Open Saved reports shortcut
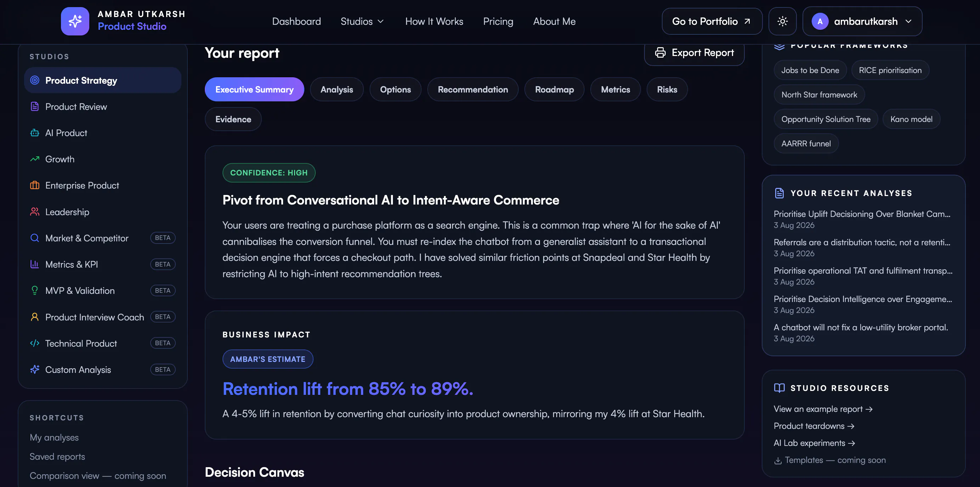 (57, 457)
